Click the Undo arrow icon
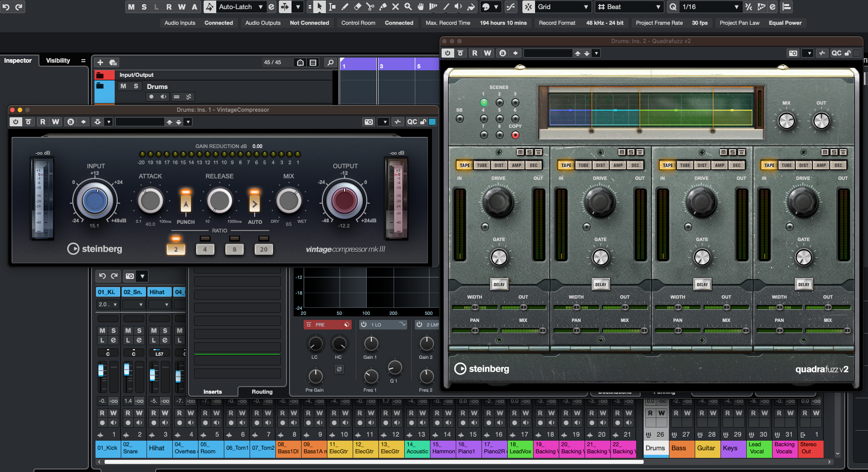 [x=6, y=7]
